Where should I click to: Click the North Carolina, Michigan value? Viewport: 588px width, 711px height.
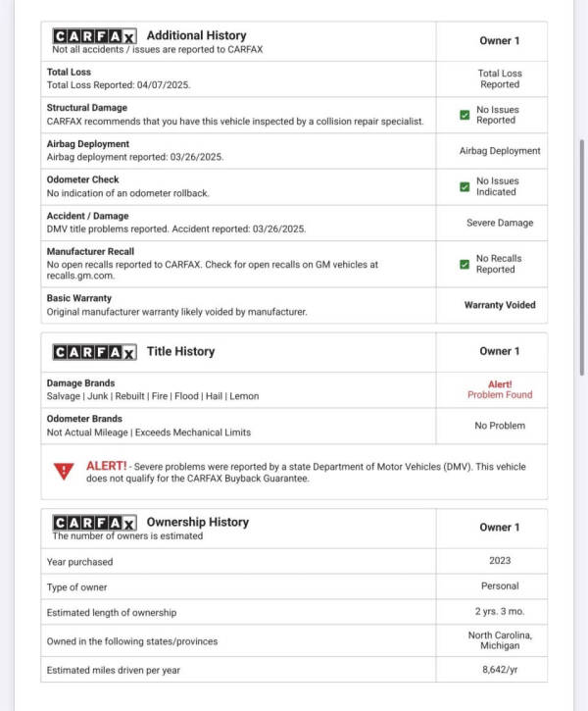point(500,640)
